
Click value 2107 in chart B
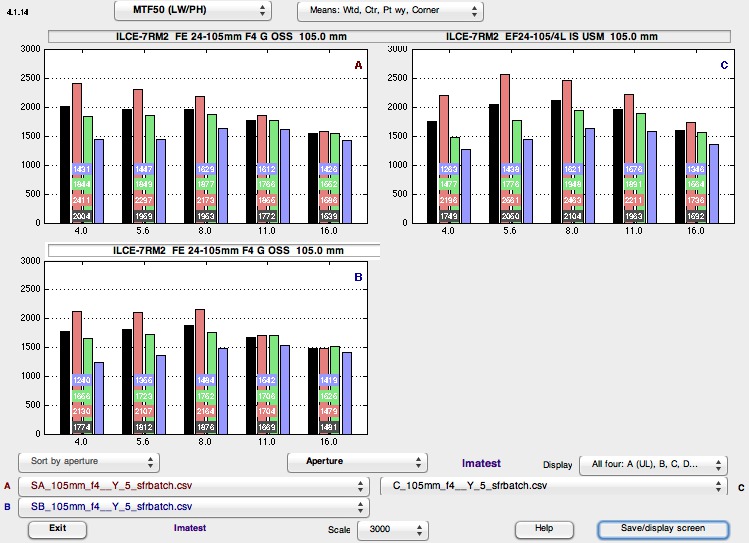[143, 411]
